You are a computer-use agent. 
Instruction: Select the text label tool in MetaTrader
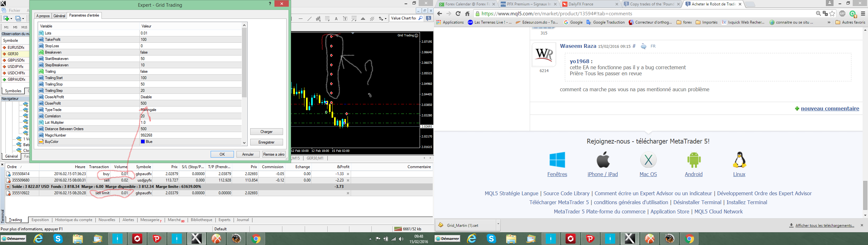coord(345,19)
